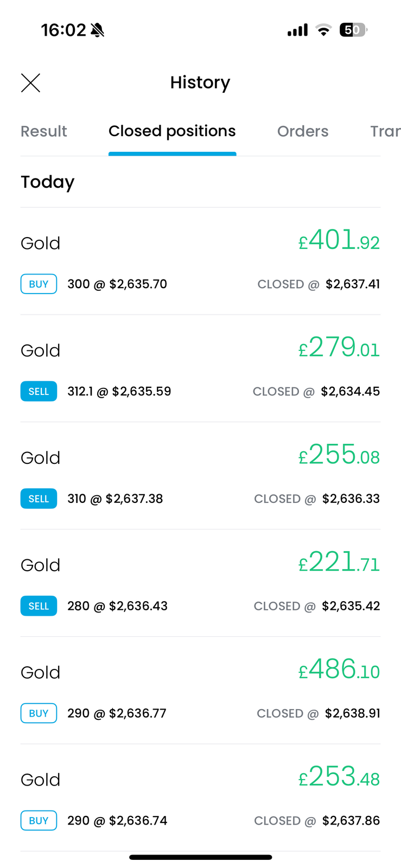Select the Closed positions tab
This screenshot has height=868, width=401.
(x=172, y=131)
